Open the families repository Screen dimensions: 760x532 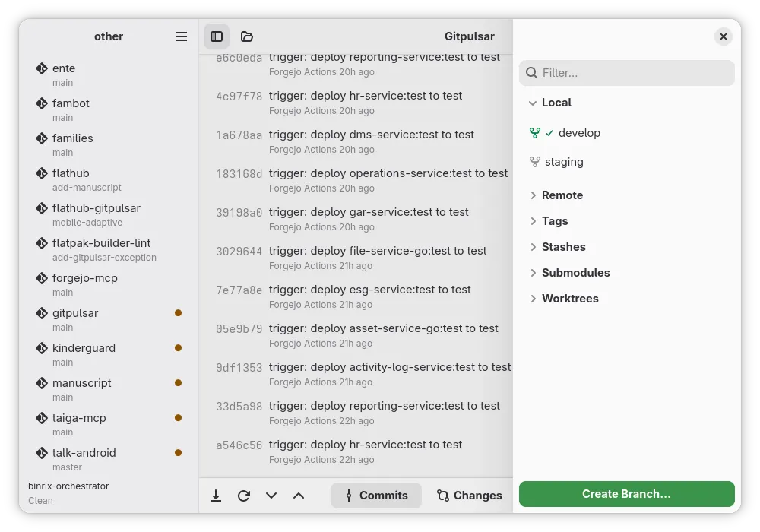pyautogui.click(x=109, y=144)
